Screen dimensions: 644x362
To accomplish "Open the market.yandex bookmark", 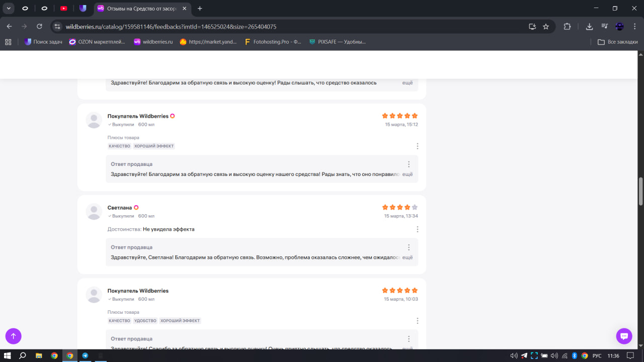I will (208, 42).
